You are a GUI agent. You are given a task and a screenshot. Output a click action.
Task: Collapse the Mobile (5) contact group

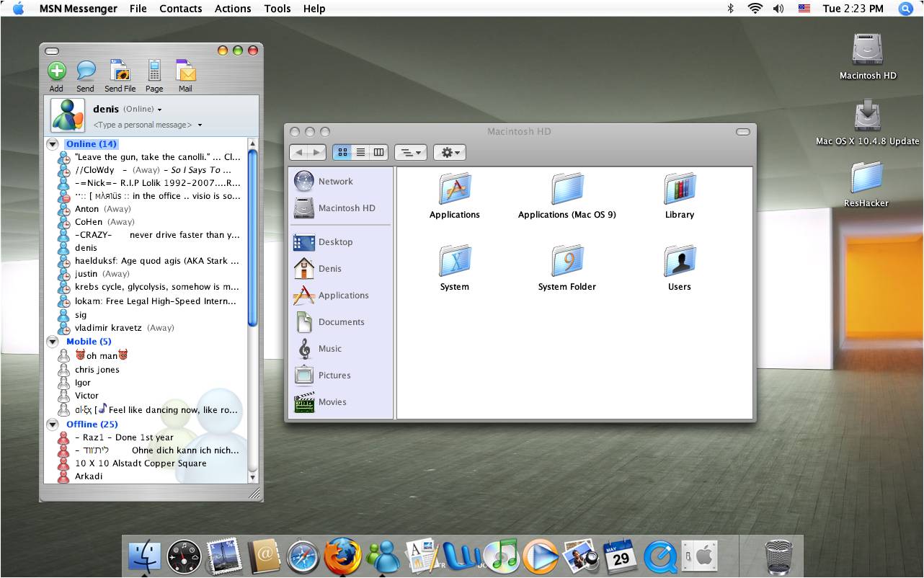53,342
